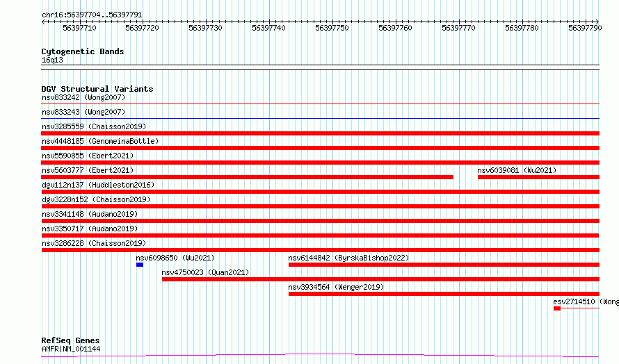Select the red bar under nsv3285559

pyautogui.click(x=320, y=133)
